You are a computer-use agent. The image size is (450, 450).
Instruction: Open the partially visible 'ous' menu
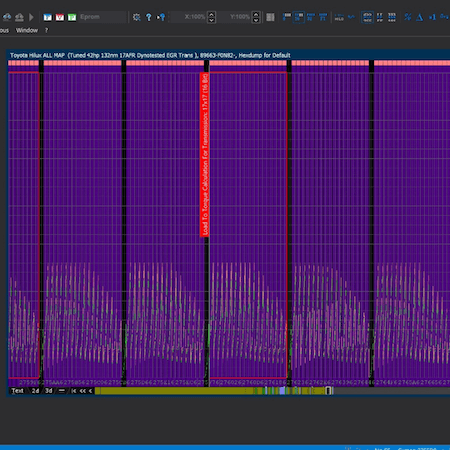pos(5,30)
